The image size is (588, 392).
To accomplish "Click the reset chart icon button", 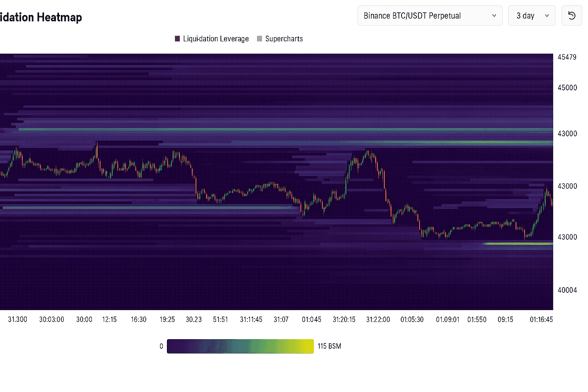I will click(x=572, y=16).
